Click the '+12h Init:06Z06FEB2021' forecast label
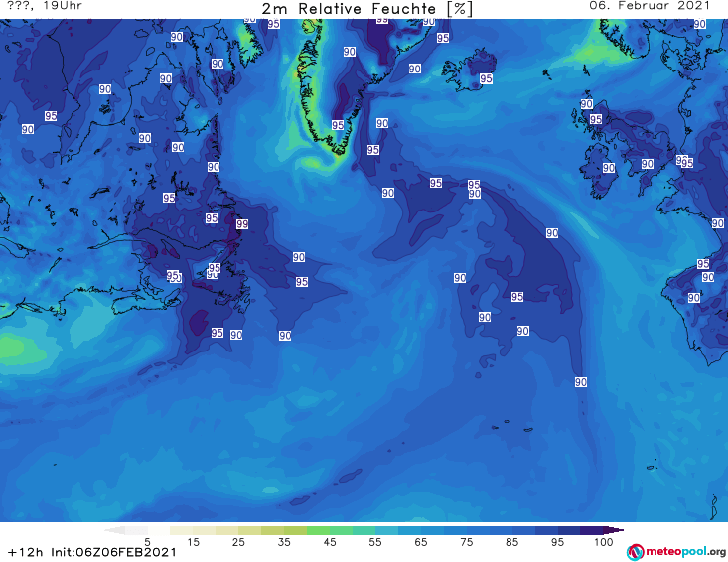This screenshot has width=728, height=562. tap(92, 552)
